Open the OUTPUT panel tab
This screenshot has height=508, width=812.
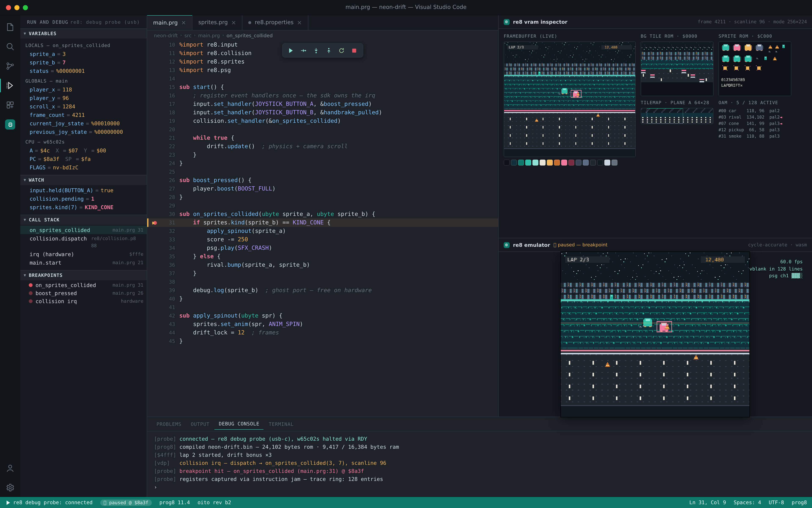(200, 424)
